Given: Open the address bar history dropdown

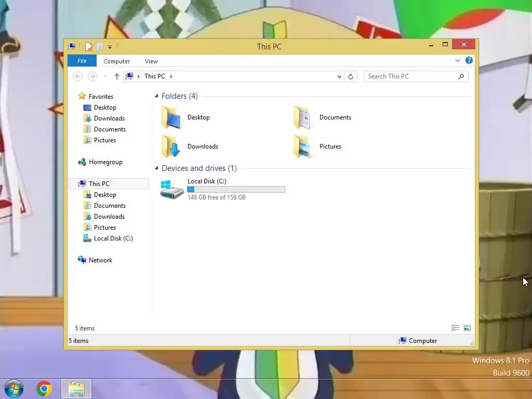Looking at the screenshot, I should (x=339, y=77).
